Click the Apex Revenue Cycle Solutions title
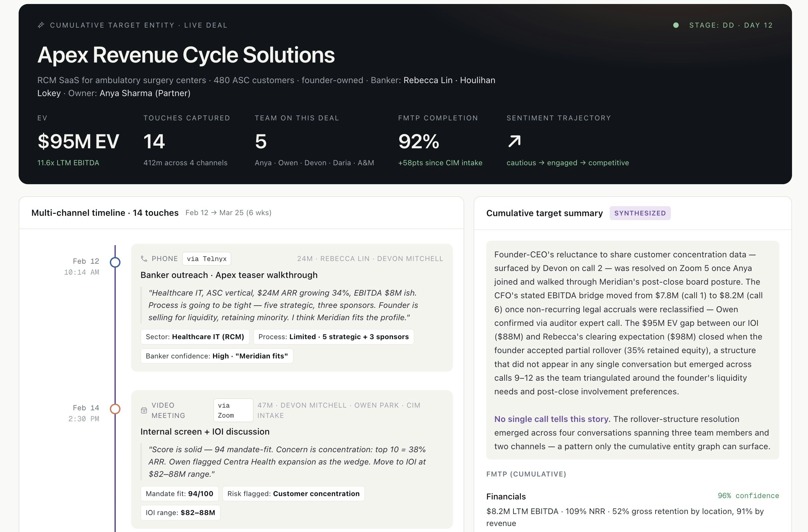 [186, 55]
